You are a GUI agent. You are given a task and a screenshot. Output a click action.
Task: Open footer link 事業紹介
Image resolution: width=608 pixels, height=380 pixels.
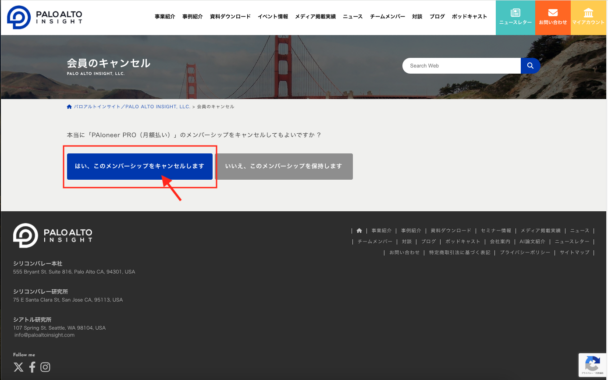point(382,231)
